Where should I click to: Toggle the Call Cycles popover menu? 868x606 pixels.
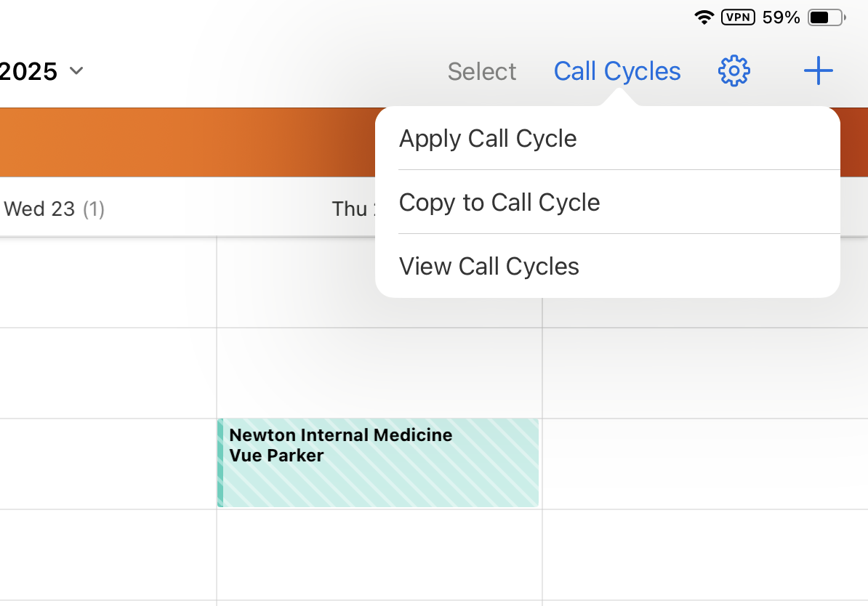616,71
